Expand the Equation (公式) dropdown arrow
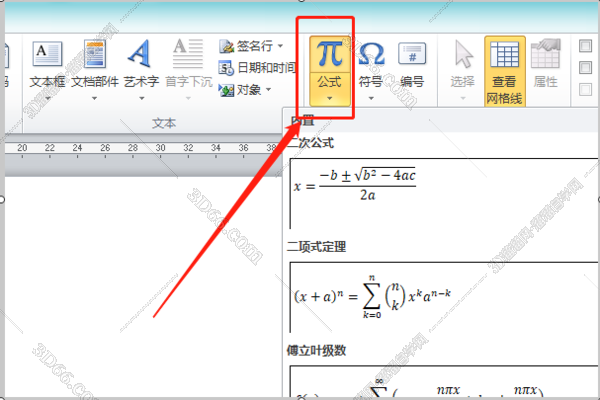The height and width of the screenshot is (400, 600). [x=329, y=98]
